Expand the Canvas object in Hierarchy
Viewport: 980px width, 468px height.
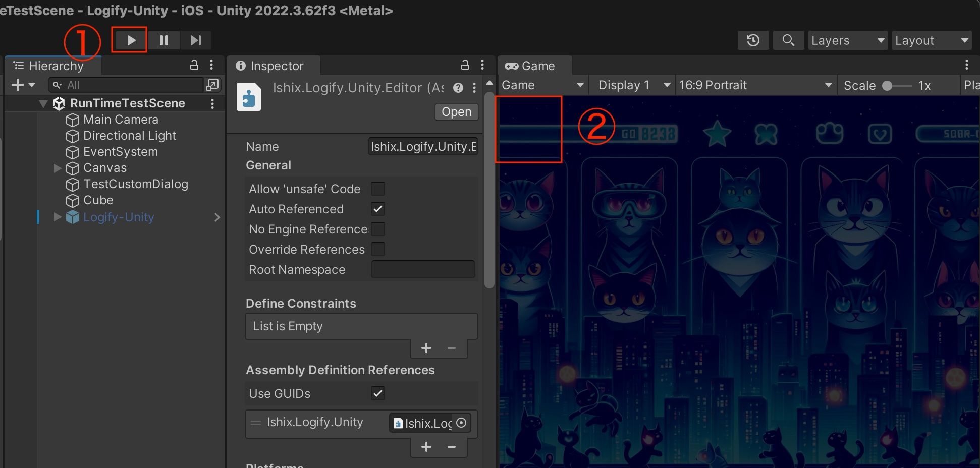[x=58, y=168]
